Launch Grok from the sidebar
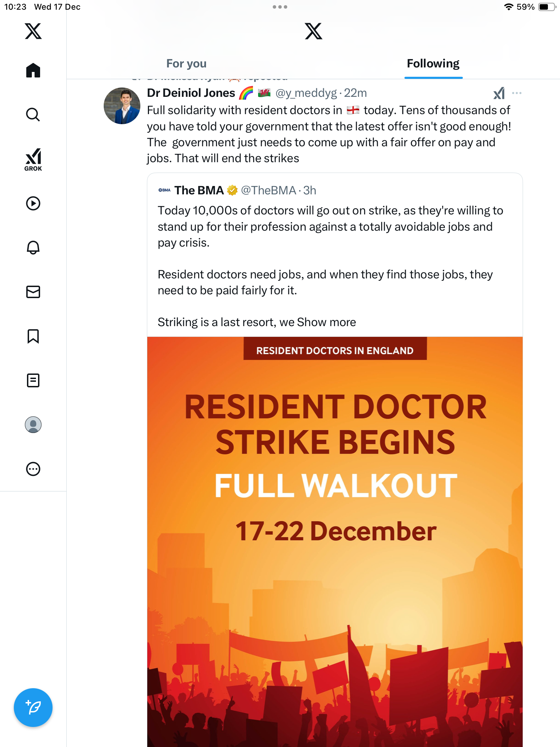560x747 pixels. (33, 159)
